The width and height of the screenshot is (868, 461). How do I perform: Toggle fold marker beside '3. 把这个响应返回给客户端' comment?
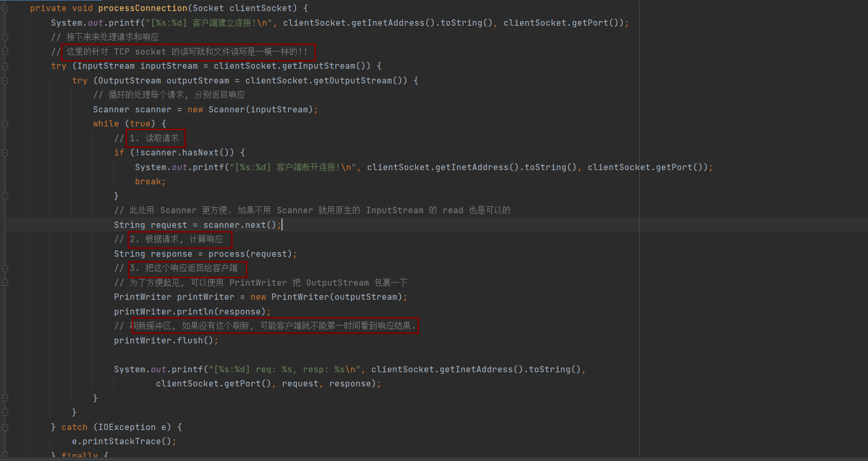5,268
